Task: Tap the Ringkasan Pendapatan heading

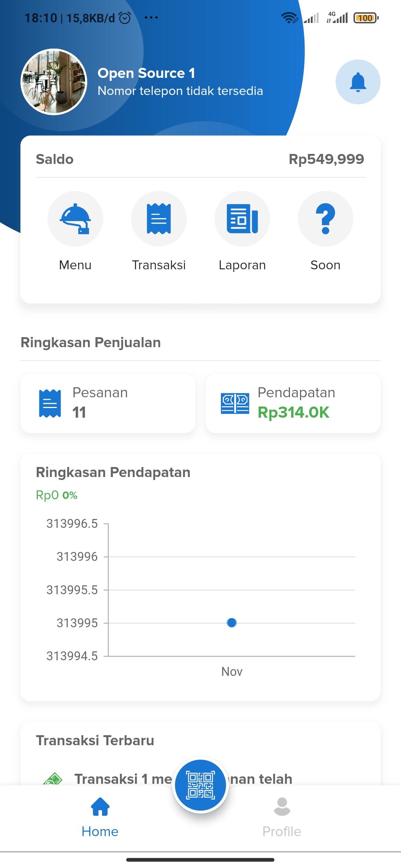Action: (x=113, y=472)
